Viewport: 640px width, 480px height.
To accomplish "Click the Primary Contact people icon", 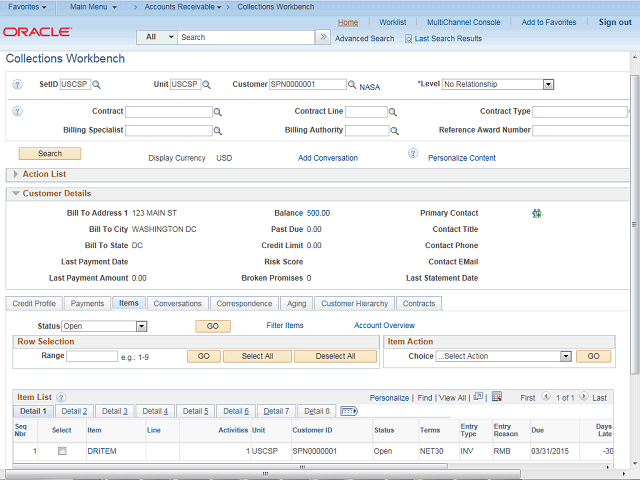I will (537, 213).
